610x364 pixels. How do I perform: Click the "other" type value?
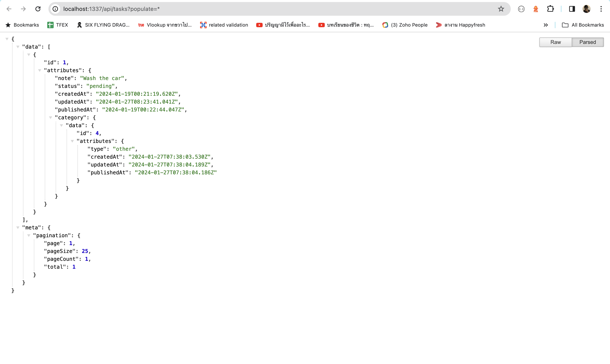124,149
